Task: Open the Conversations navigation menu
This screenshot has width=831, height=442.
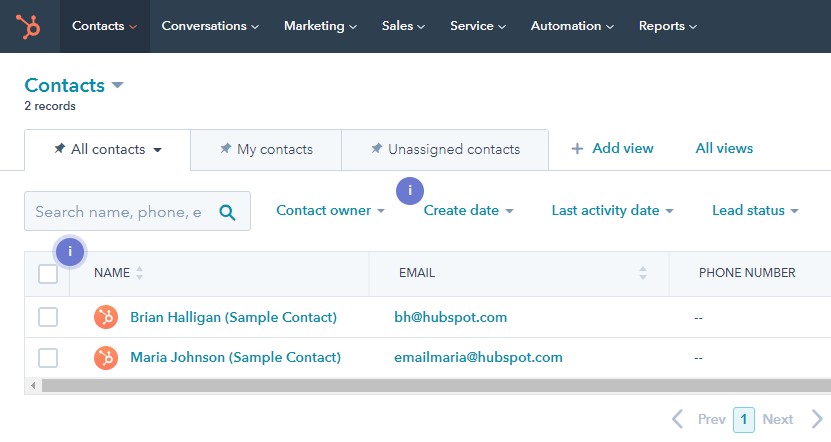Action: (x=210, y=26)
